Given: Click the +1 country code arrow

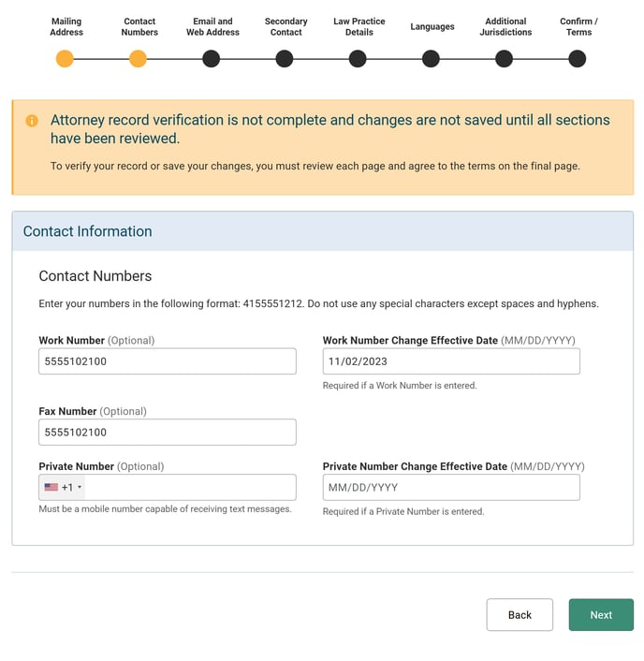Looking at the screenshot, I should 80,488.
